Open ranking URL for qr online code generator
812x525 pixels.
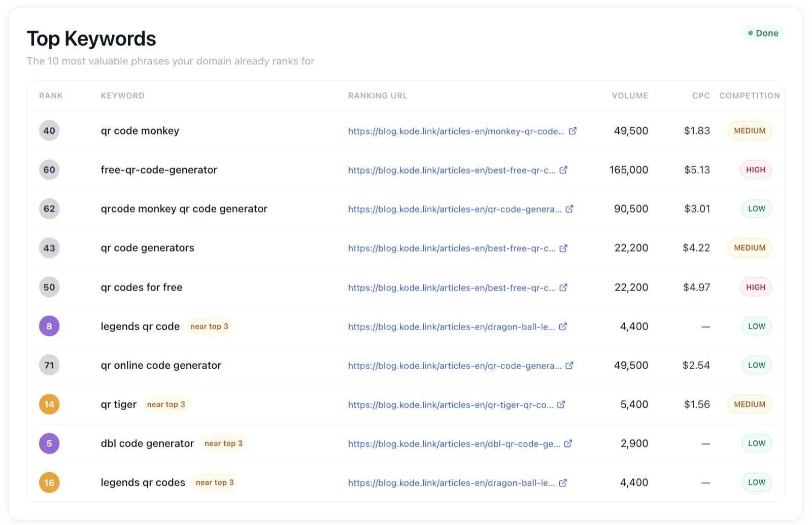(455, 365)
